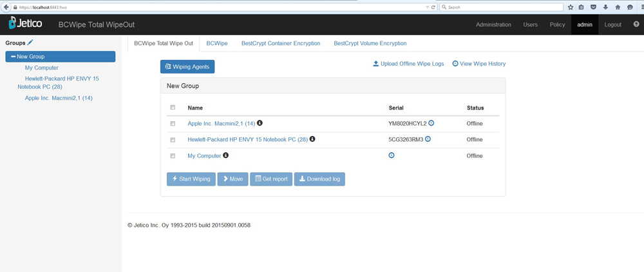Open the BestCrypt Container Encryption tab
The image size is (644, 272).
281,43
